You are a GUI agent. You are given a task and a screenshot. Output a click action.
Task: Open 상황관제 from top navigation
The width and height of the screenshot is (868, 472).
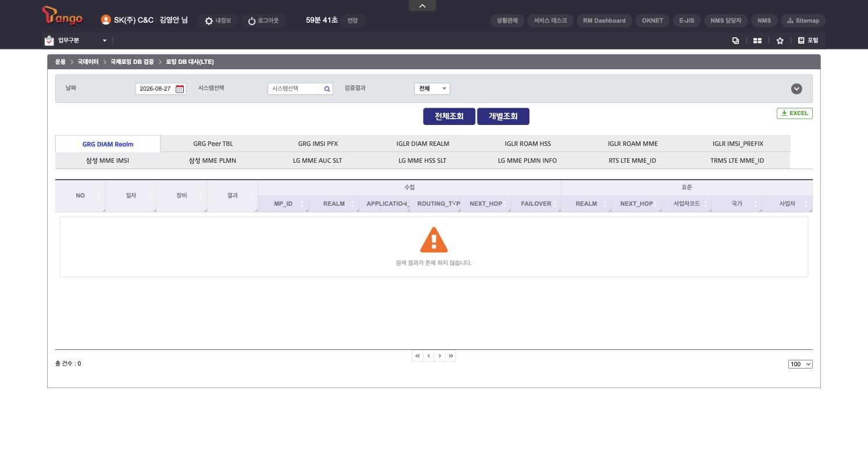coord(507,21)
